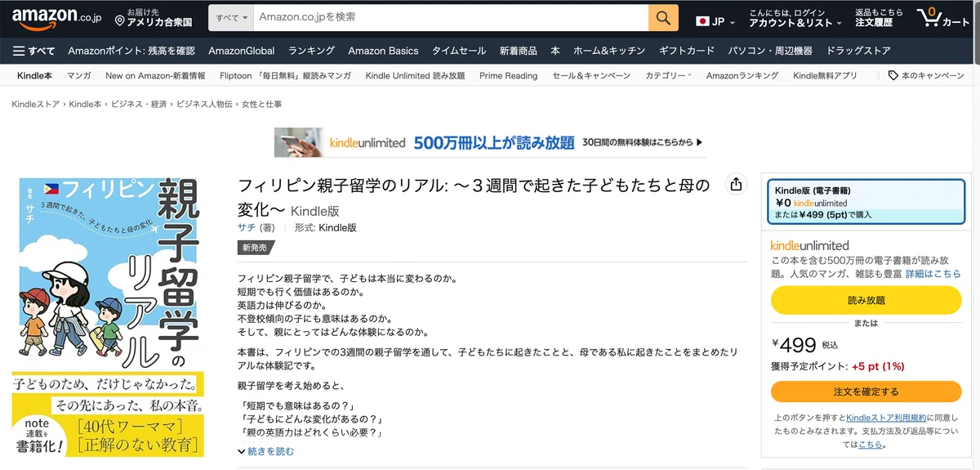Viewport: 980px width, 470px height.
Task: Open Kindle Unlimited 読み放題 subnav link
Action: tap(415, 75)
